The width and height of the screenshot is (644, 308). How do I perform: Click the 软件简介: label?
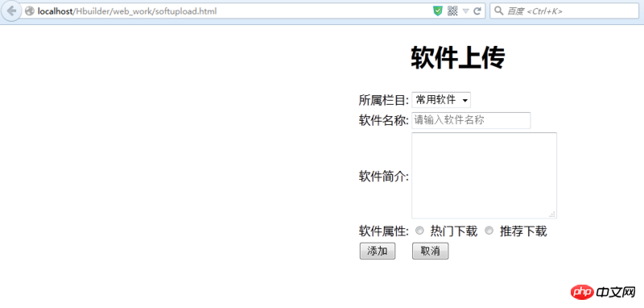[384, 177]
